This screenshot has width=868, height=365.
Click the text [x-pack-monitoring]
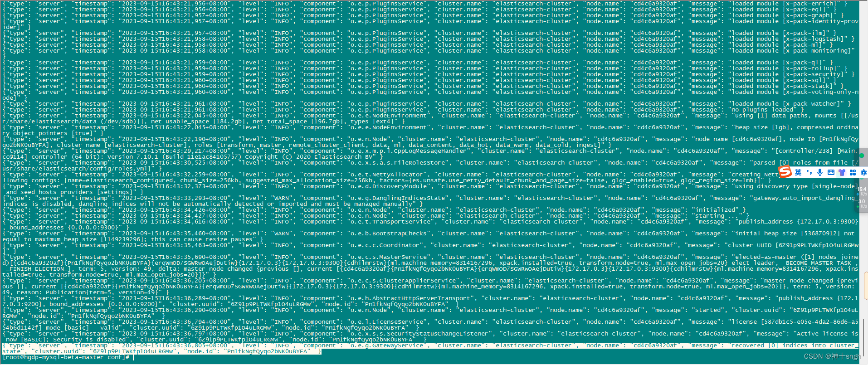(x=817, y=51)
